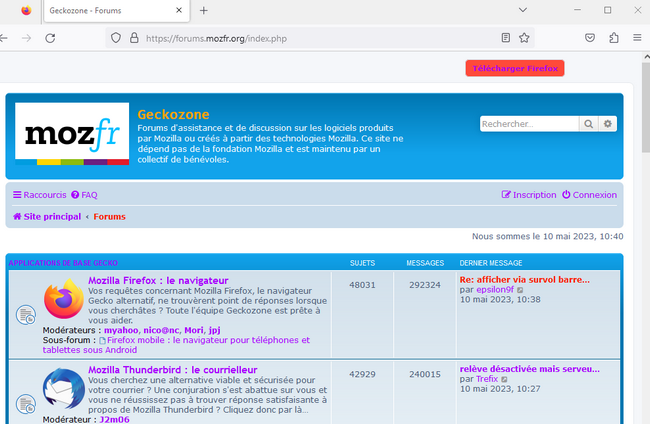Open advanced search gear button

coord(608,124)
